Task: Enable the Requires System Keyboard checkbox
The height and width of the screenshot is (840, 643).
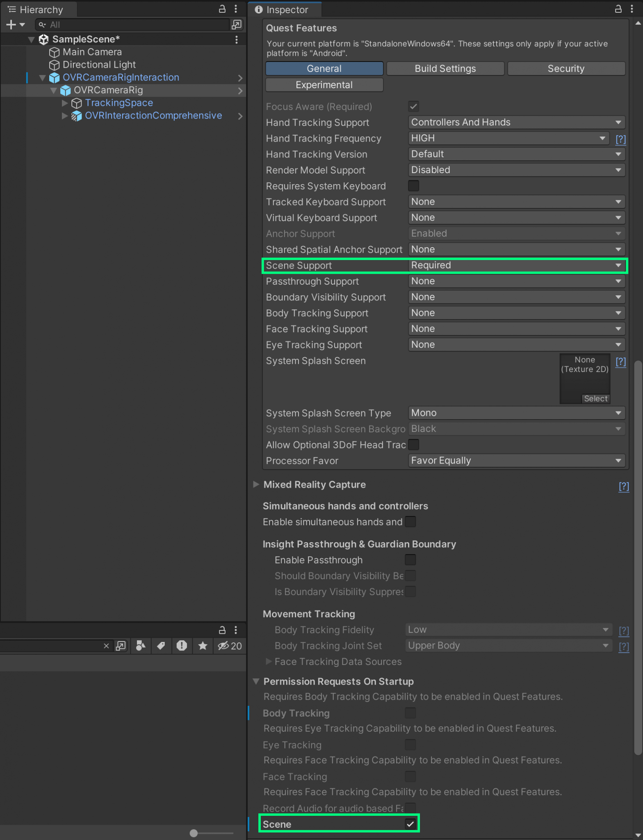Action: pos(413,186)
